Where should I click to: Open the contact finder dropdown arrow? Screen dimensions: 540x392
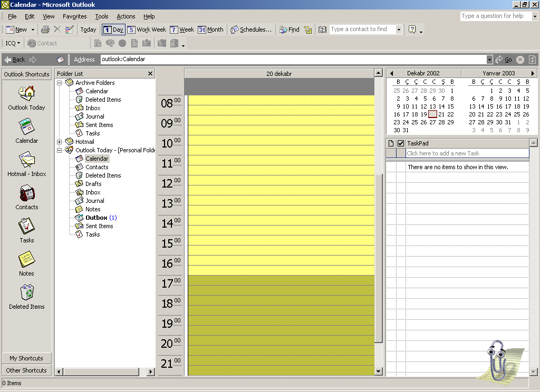click(x=399, y=30)
